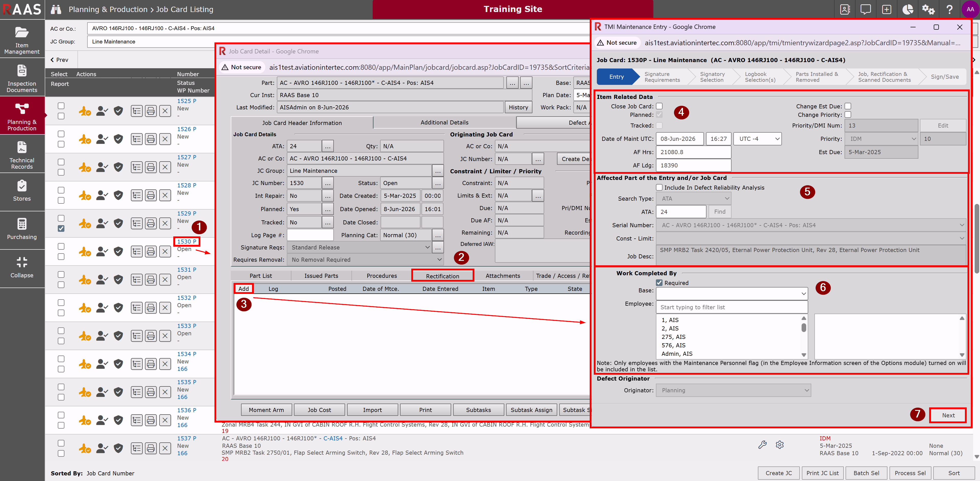Screen dimensions: 980x481
Task: Click the Date of Maint UTC date field
Action: tap(680, 139)
